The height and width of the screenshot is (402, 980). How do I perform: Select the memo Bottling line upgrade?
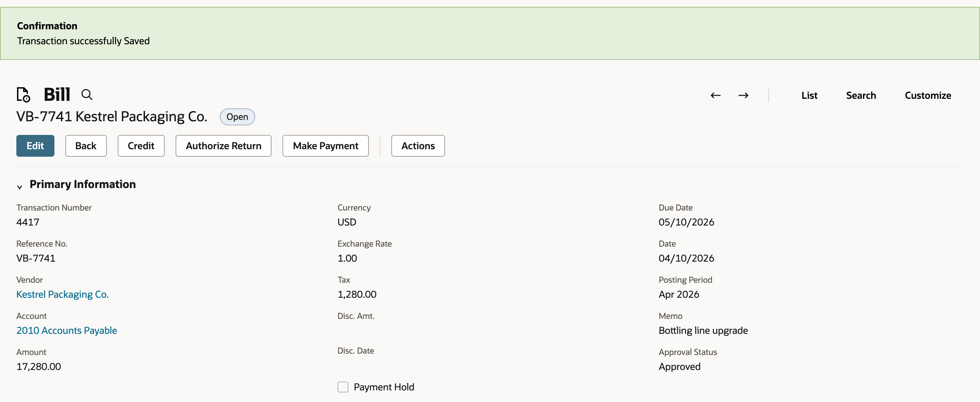703,330
